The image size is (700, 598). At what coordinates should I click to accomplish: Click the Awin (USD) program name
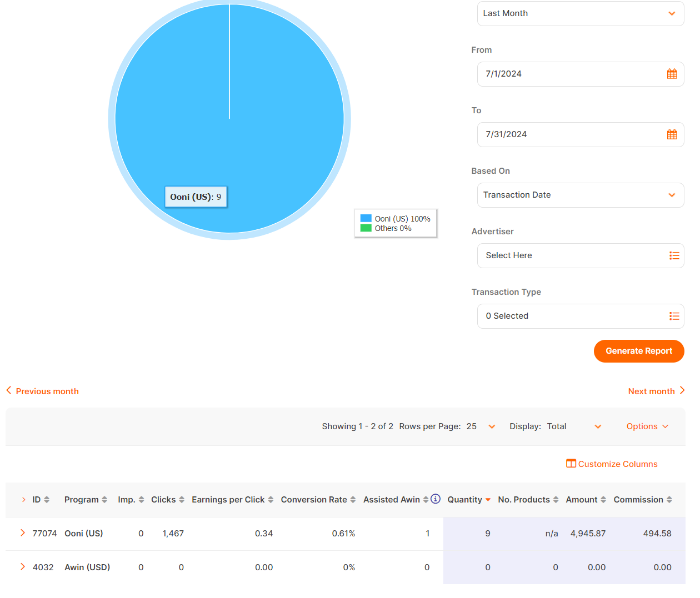coord(87,567)
